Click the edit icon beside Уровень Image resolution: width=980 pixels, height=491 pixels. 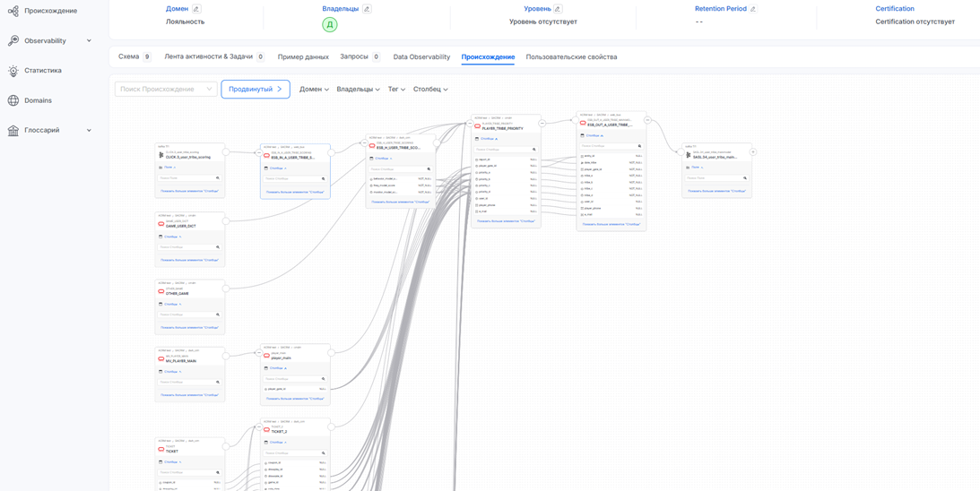558,9
